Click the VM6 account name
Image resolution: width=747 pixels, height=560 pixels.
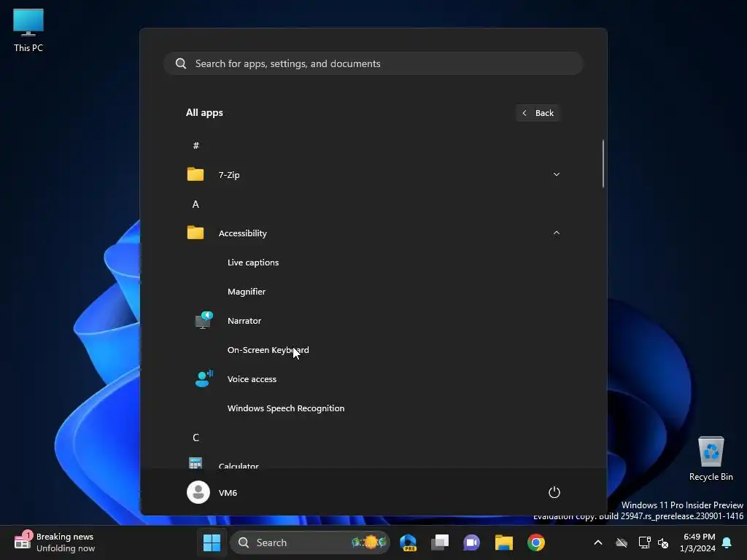(228, 492)
